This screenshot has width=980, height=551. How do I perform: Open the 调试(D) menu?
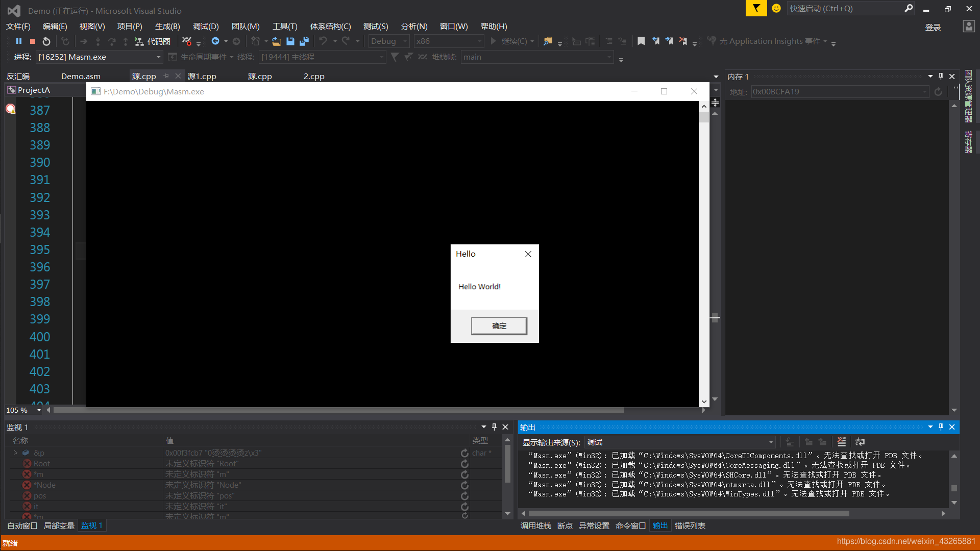tap(205, 26)
